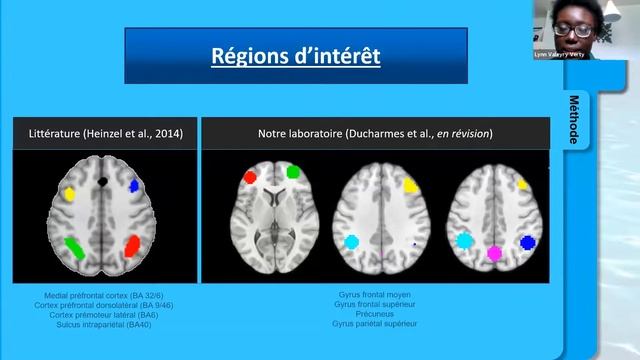Click the small yellow region on the last slice
640x360 pixels.
522,185
